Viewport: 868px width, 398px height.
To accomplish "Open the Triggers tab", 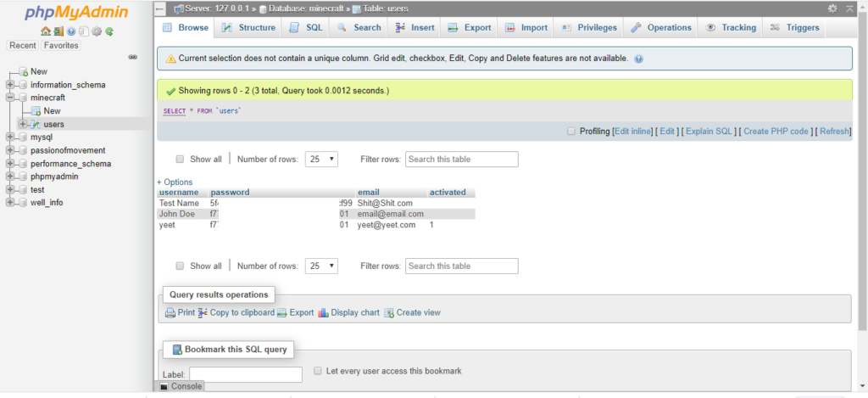I will (794, 28).
